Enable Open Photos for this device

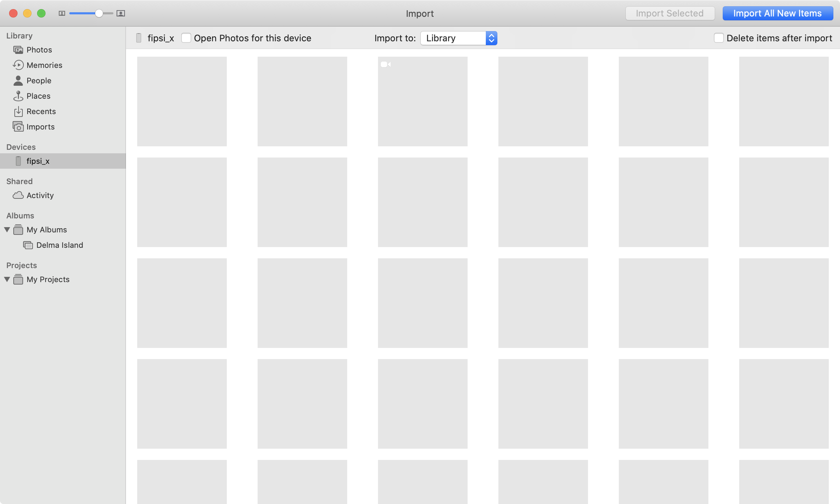click(x=186, y=38)
